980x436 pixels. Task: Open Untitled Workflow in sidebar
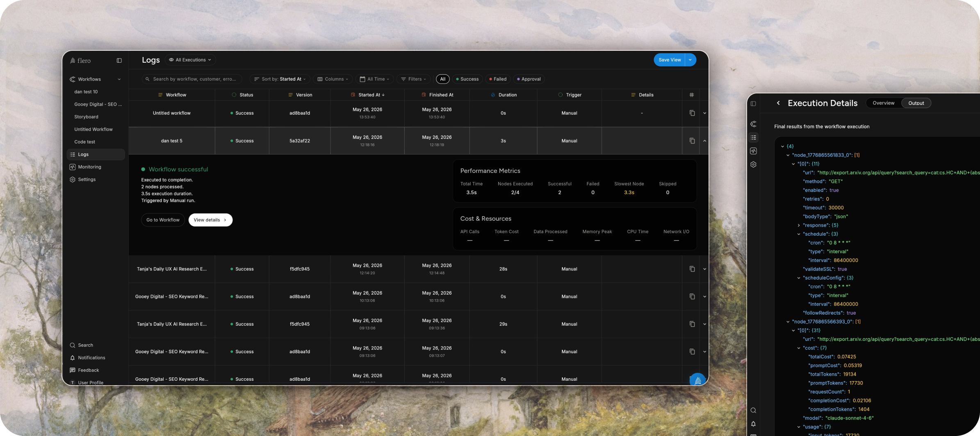coord(93,129)
